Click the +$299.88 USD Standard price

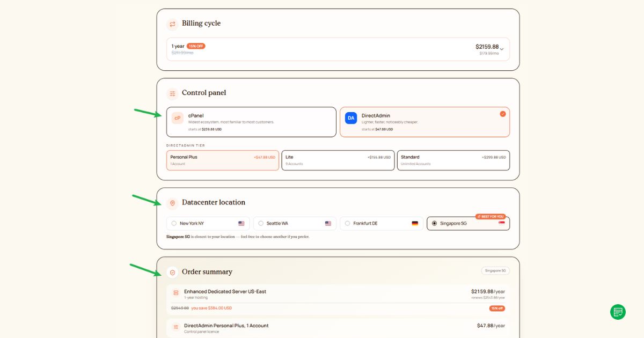494,157
